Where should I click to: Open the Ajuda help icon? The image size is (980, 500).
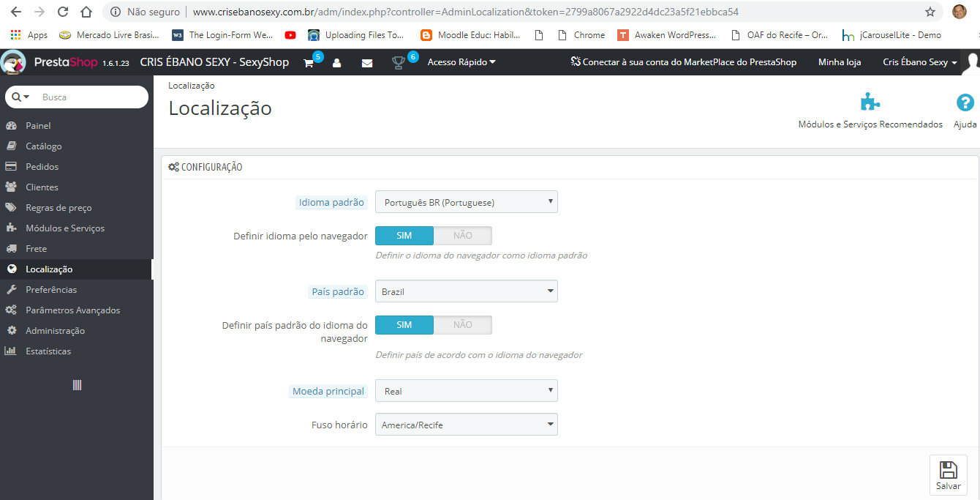point(965,102)
